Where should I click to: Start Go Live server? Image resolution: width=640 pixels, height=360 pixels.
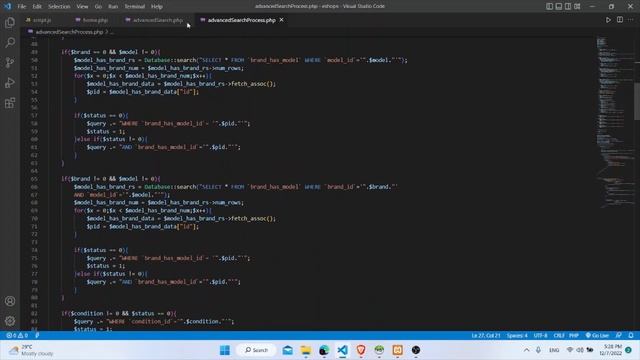click(597, 336)
